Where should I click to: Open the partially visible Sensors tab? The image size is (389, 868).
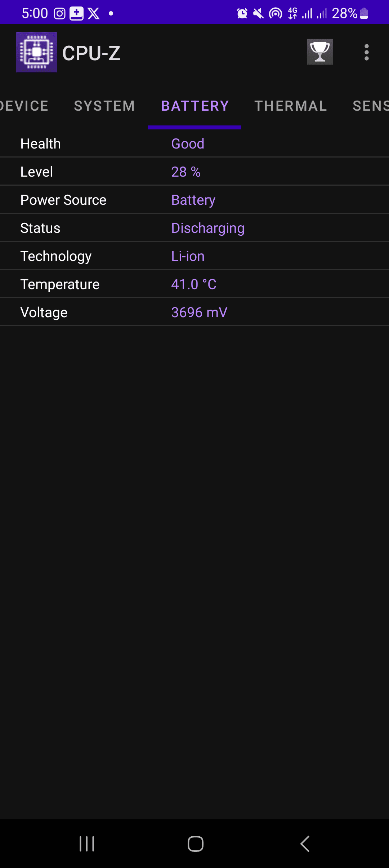click(x=370, y=106)
